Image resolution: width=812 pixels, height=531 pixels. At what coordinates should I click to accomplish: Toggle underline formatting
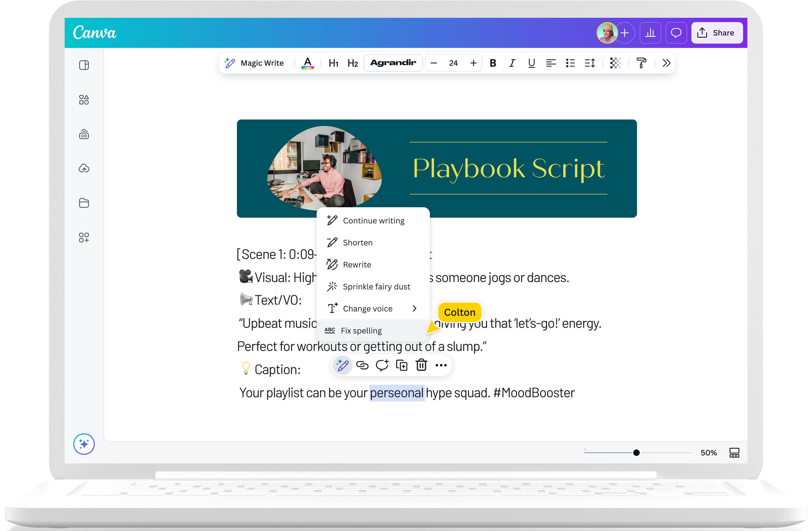[531, 63]
